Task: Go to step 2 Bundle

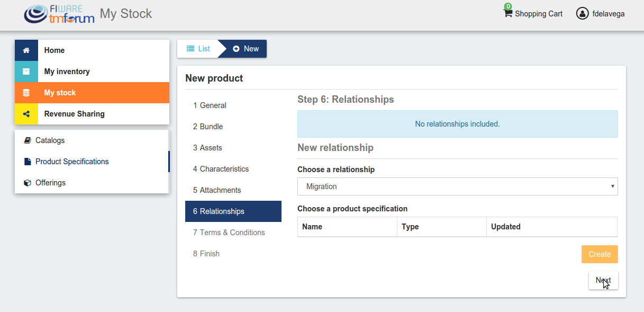Action: (208, 127)
